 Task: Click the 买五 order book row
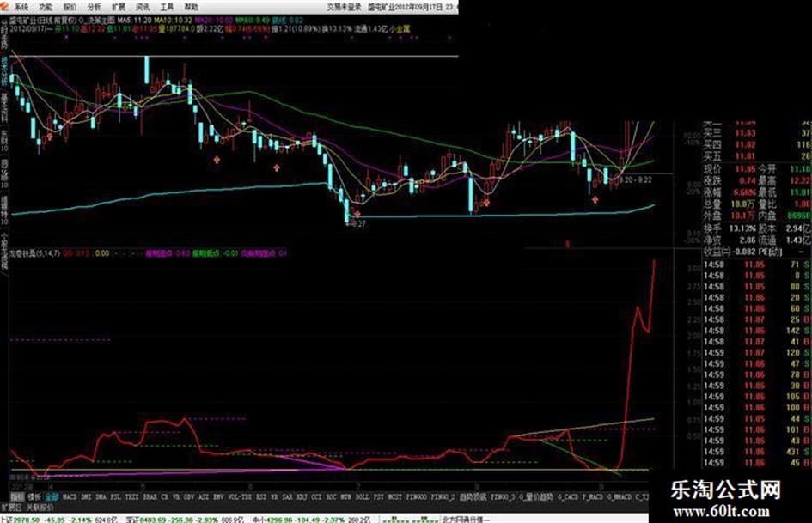[x=757, y=155]
